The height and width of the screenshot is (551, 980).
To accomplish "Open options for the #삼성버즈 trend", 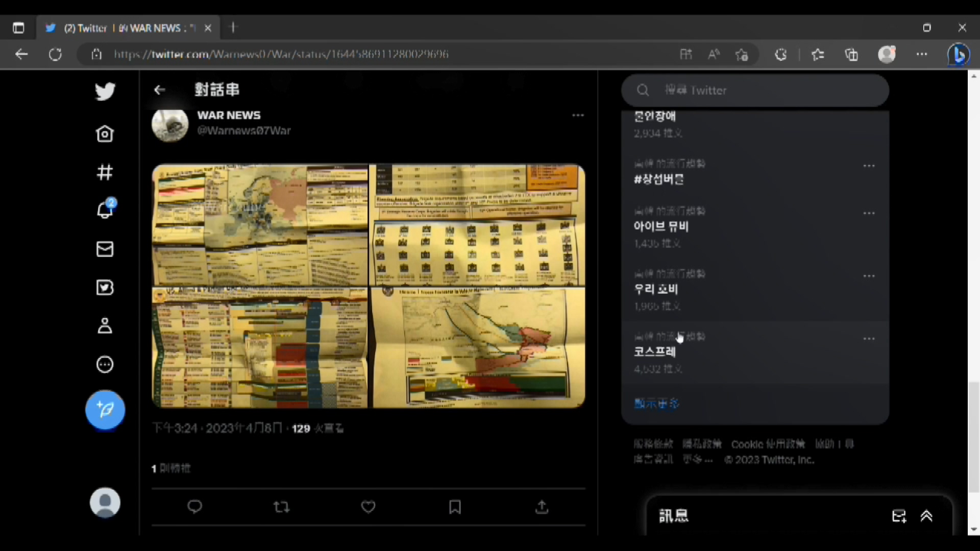I will [869, 166].
